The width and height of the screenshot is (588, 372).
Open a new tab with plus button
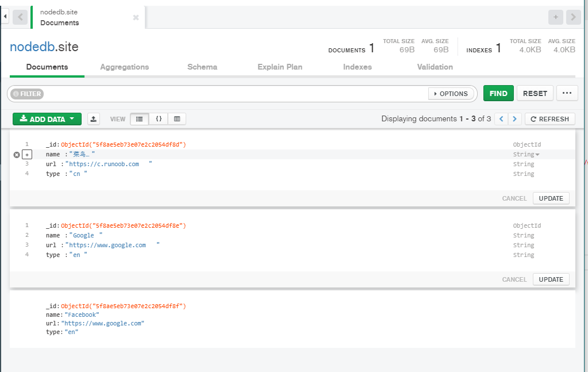coord(555,17)
